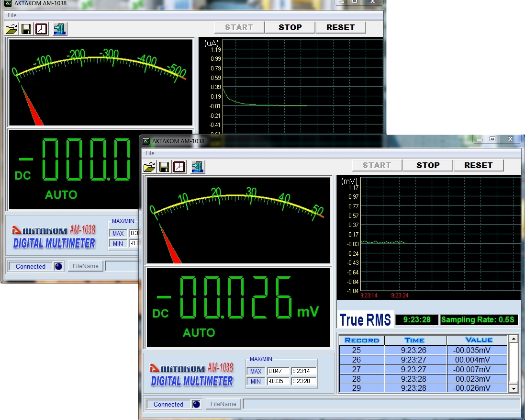Screen dimensions: 525x420
Task: Click analog needle gauge in back window
Action: pos(101,82)
